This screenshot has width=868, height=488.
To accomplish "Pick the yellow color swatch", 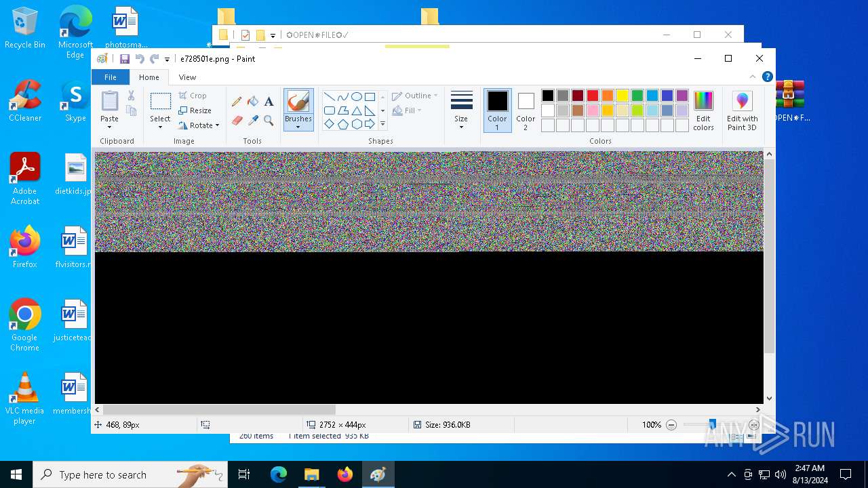I will coord(623,96).
